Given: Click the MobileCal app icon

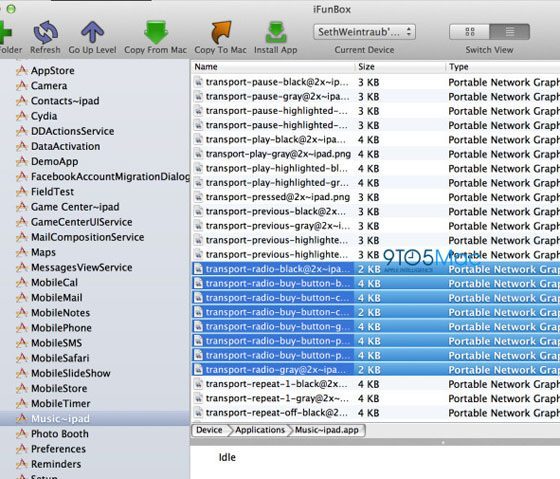Looking at the screenshot, I should click(x=22, y=282).
